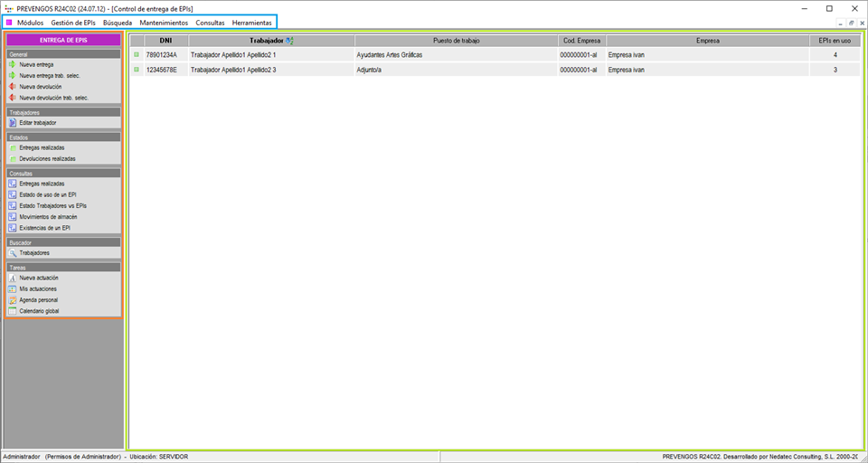
Task: Open the Gestión de EPIs menu
Action: coord(73,22)
